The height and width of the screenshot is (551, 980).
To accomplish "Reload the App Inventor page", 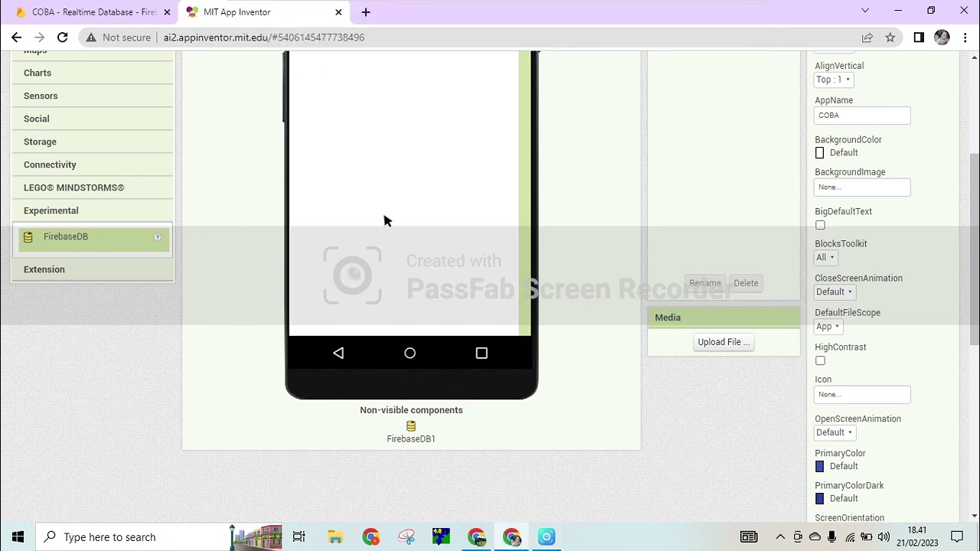I will pos(62,37).
